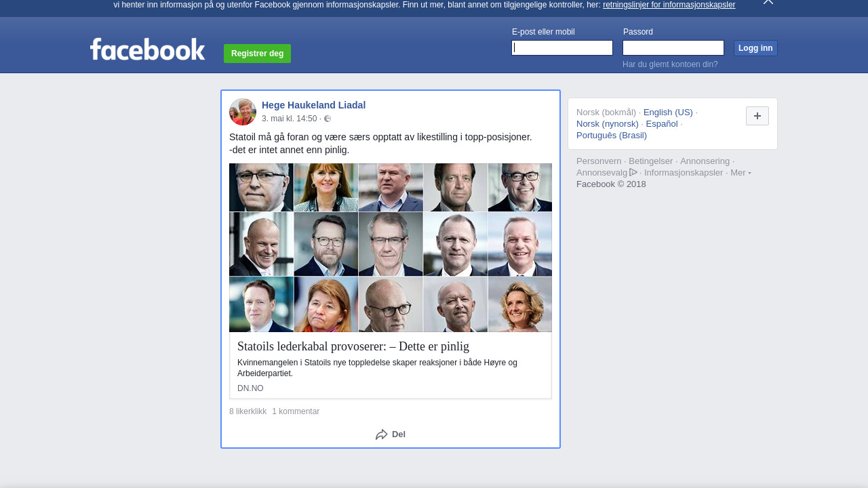Viewport: 868px width, 488px height.
Task: Open the Annonsering footer link
Action: (x=705, y=161)
